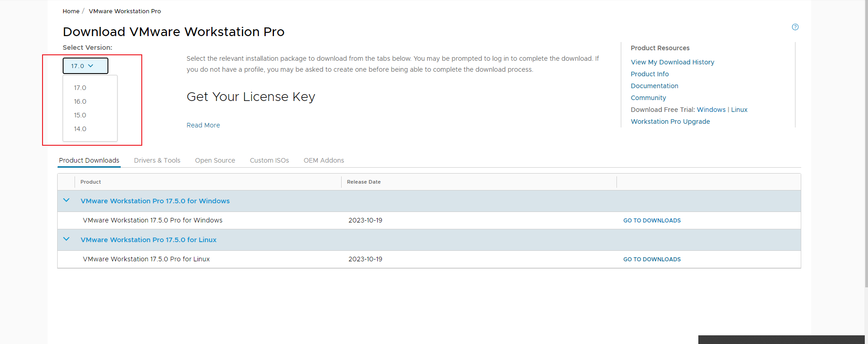Open the Open Source tab
The image size is (868, 344).
(x=215, y=160)
